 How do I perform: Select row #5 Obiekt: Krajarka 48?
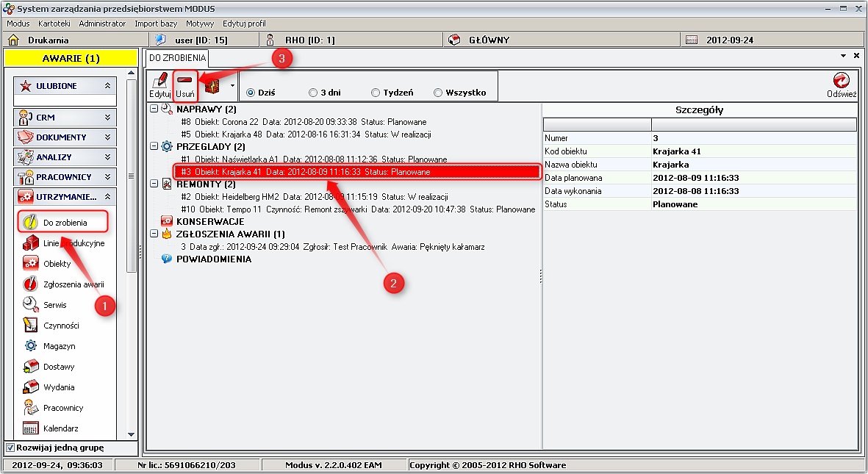[306, 134]
